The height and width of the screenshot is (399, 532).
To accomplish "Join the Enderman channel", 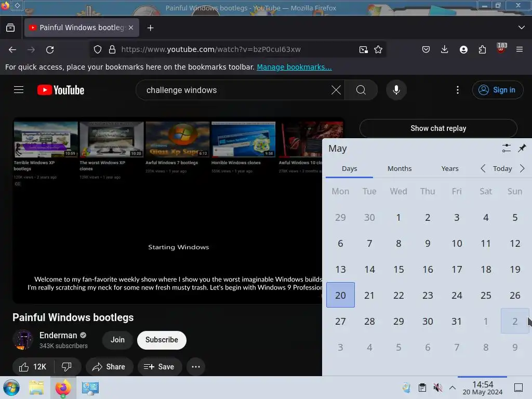I will (x=117, y=340).
